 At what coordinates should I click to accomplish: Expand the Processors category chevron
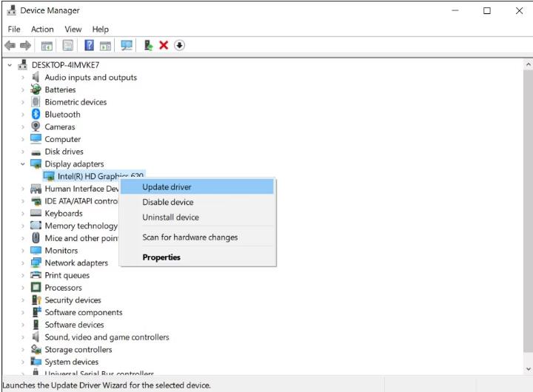click(x=23, y=288)
